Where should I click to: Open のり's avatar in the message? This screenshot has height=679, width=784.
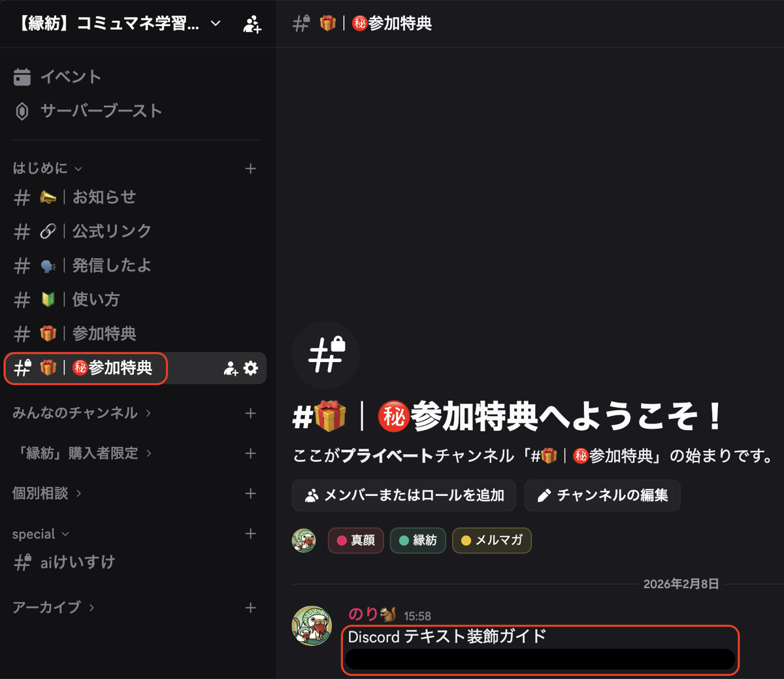[312, 625]
